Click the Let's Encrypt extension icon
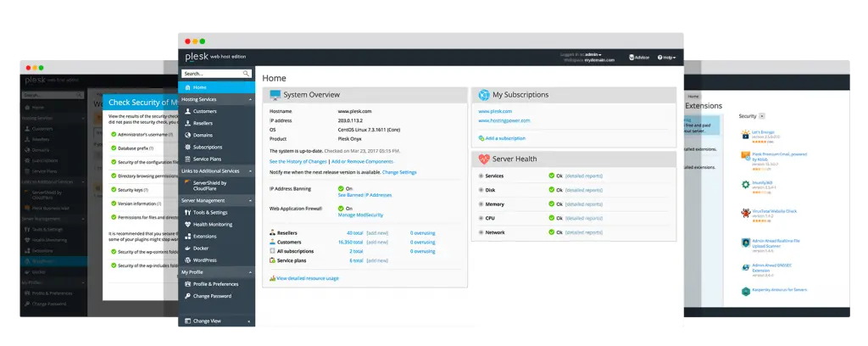The image size is (868, 346). [745, 134]
